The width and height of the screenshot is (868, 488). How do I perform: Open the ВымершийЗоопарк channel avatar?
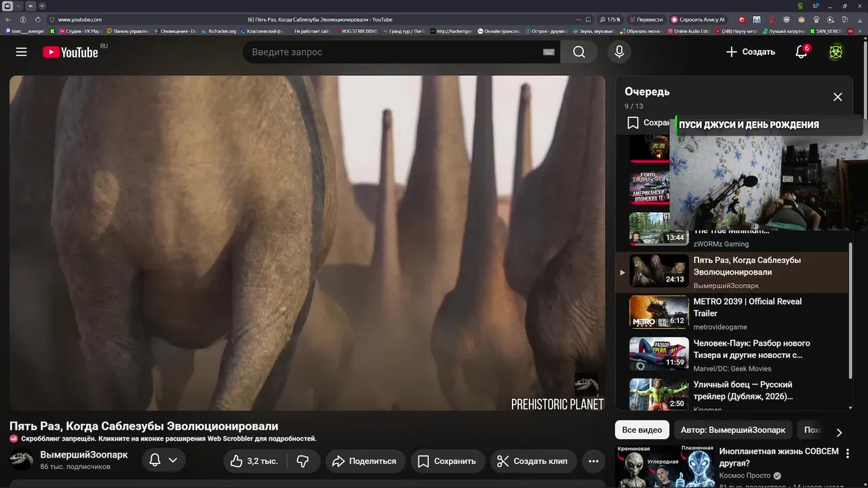21,460
